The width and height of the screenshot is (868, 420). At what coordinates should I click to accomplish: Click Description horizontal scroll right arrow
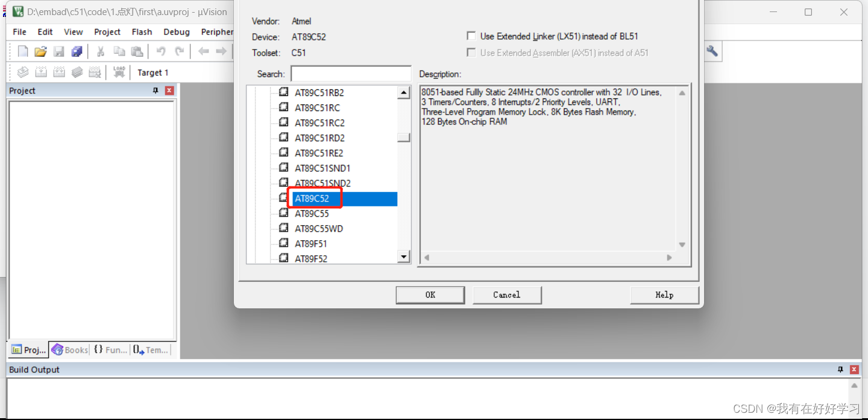point(669,258)
